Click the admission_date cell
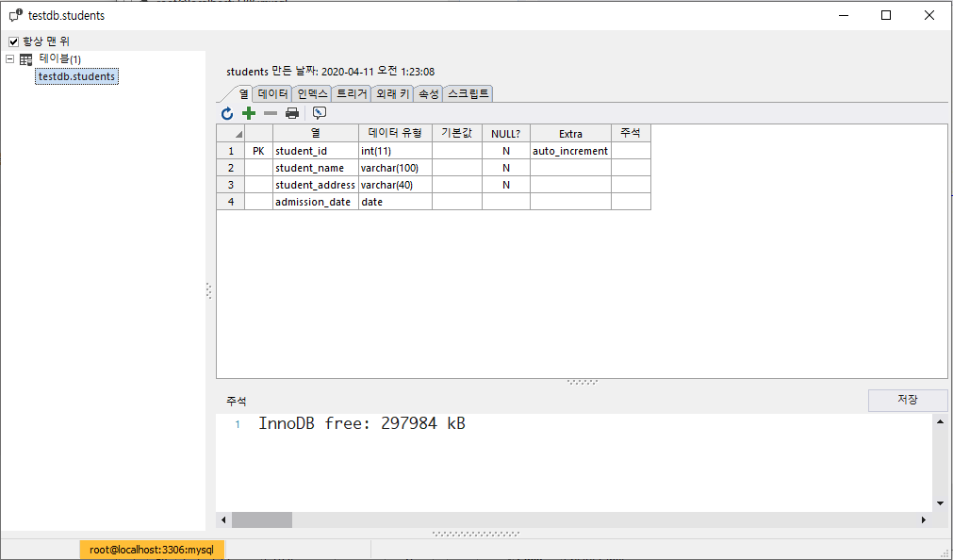The image size is (953, 560). [x=316, y=202]
